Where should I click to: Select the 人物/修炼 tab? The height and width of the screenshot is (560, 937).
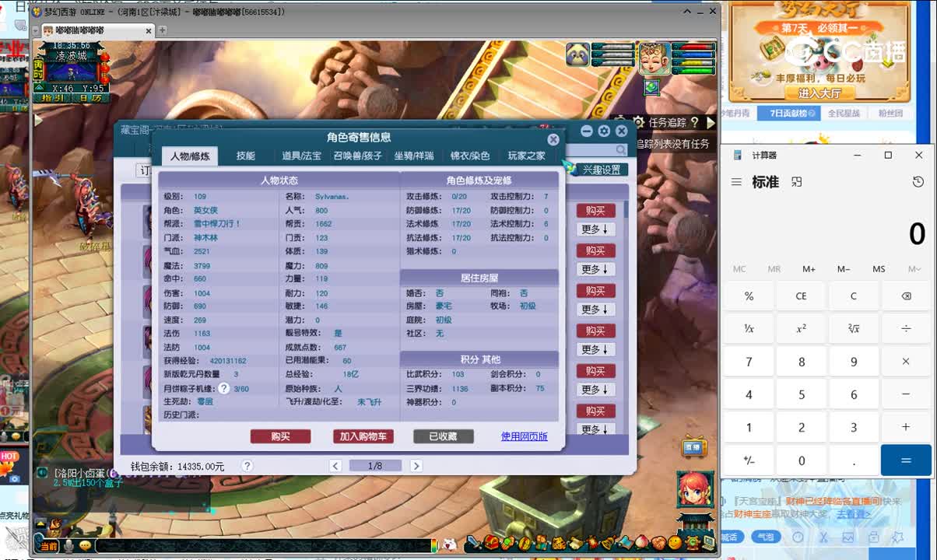(x=190, y=156)
